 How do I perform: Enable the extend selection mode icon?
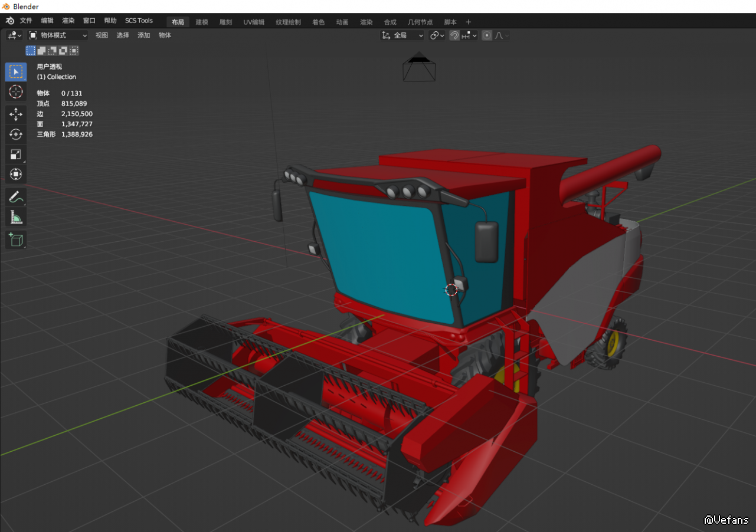coord(41,51)
